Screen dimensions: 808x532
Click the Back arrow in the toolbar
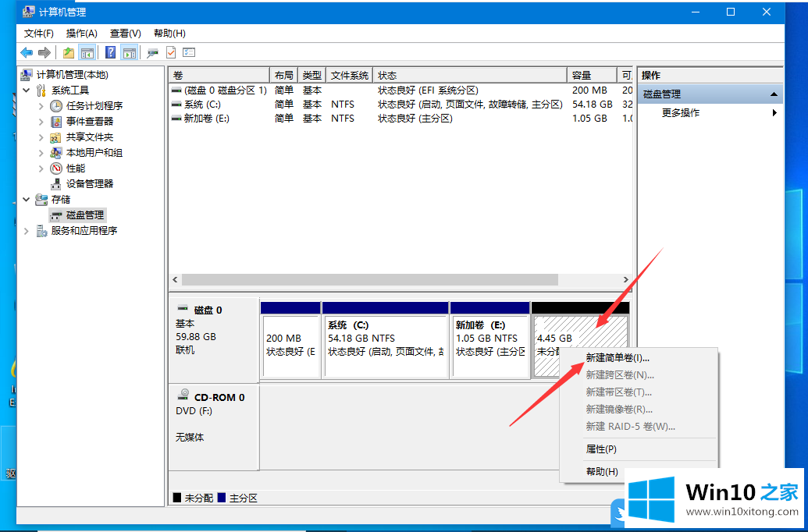tap(27, 52)
